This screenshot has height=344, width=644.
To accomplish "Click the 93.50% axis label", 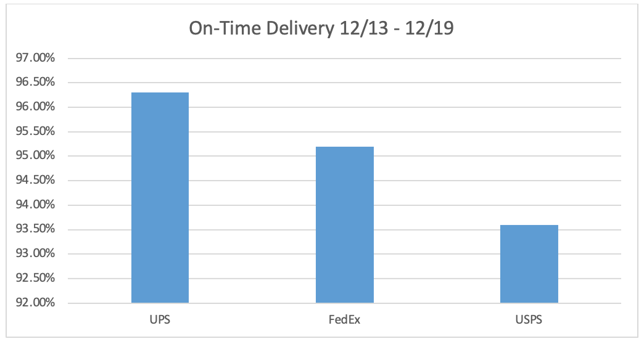I will click(35, 229).
